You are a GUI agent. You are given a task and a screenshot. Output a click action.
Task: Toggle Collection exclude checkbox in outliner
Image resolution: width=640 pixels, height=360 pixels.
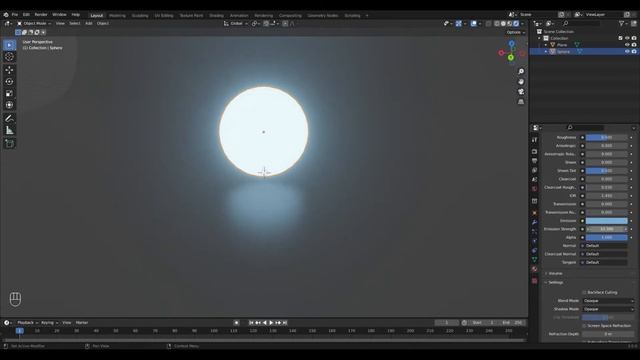point(620,38)
